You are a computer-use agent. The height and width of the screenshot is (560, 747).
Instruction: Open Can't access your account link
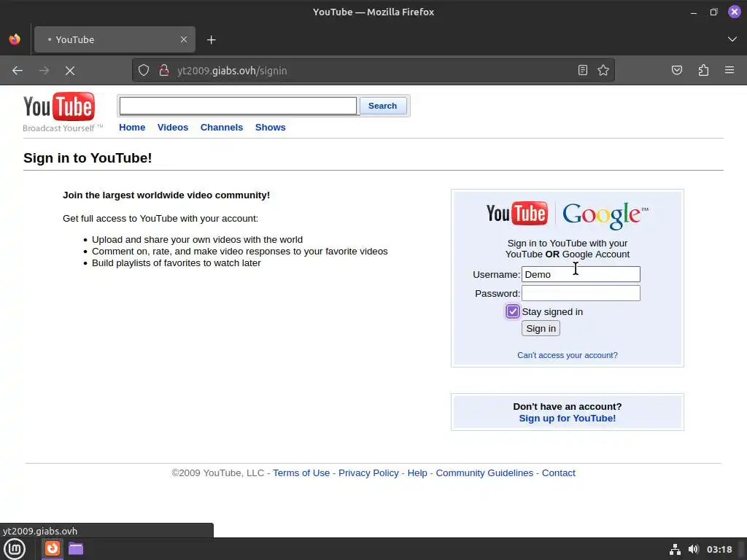coord(568,355)
